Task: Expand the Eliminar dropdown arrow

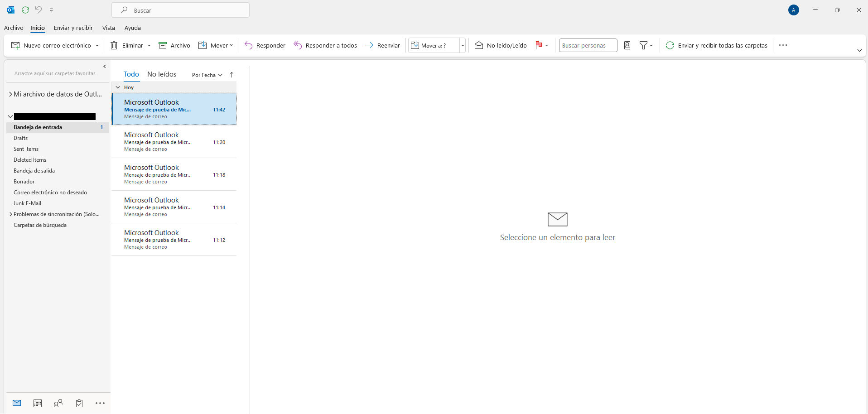Action: pos(149,45)
